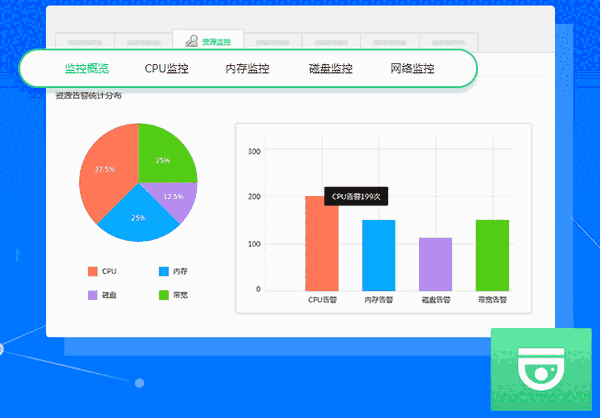This screenshot has width=600, height=418.
Task: Click the CPU告警199次 tooltip
Action: click(356, 196)
